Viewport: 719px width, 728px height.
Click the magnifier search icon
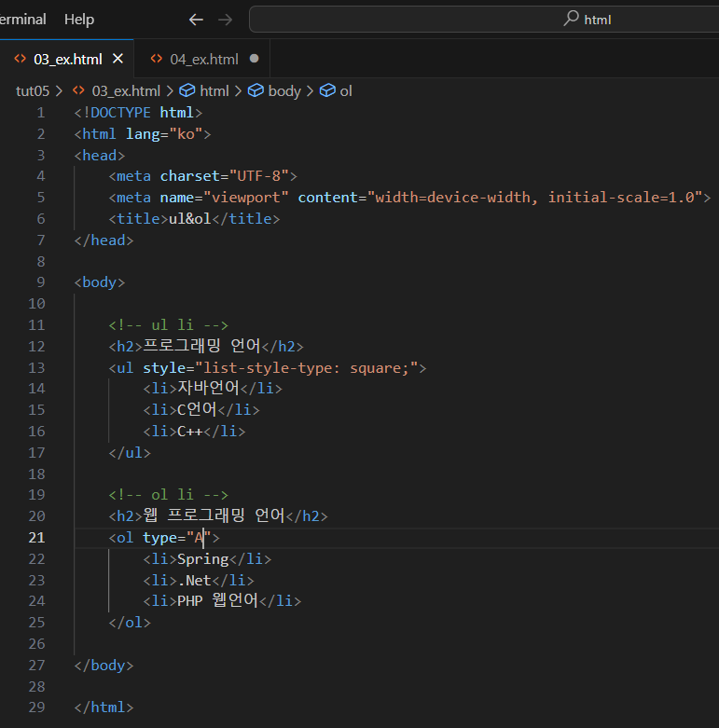[572, 19]
